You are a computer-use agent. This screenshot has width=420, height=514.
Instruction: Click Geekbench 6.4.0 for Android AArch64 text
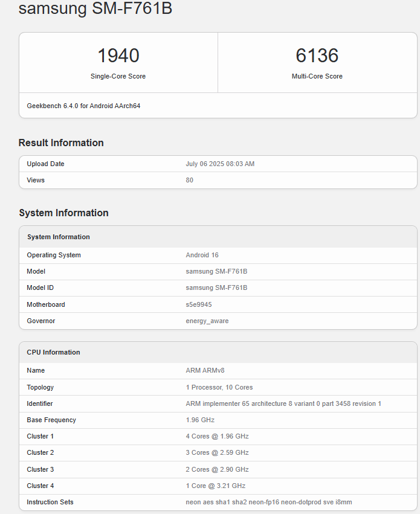click(83, 106)
